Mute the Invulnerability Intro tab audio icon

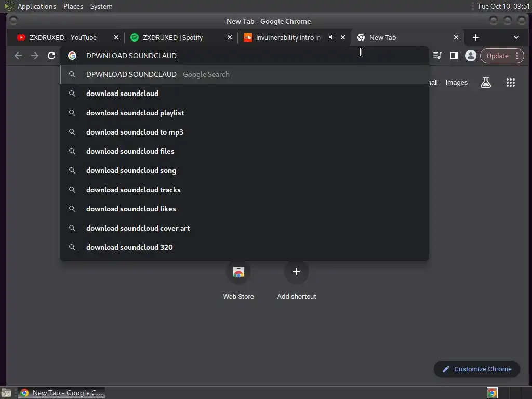[x=332, y=37]
